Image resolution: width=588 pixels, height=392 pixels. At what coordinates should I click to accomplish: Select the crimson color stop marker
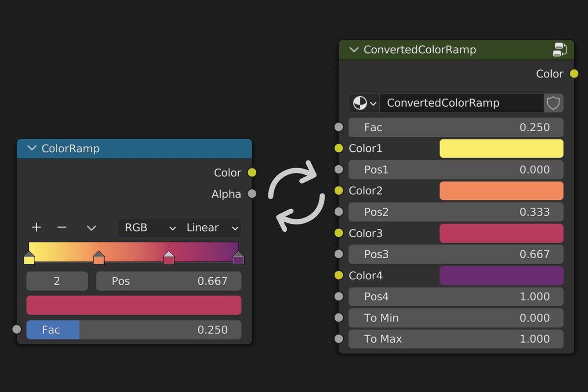(169, 258)
